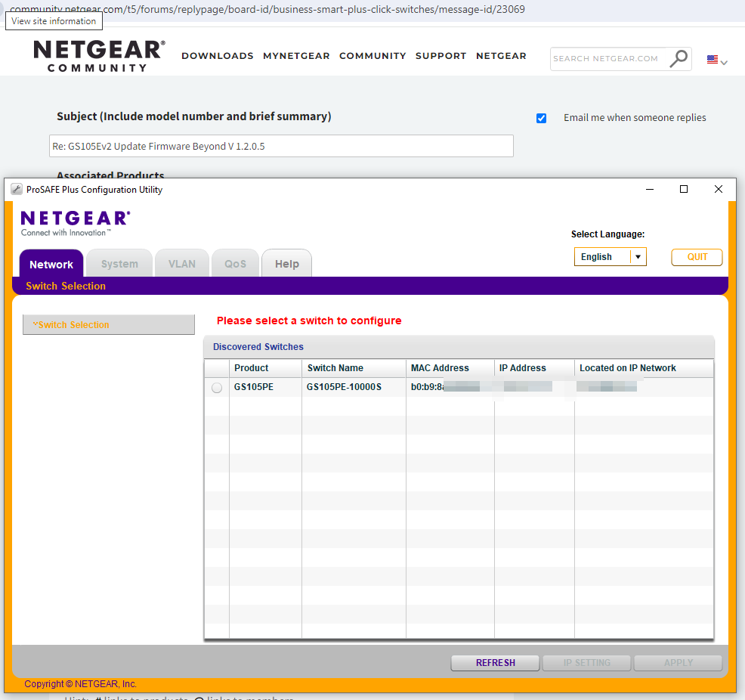745x700 pixels.
Task: Click the NETGEAR Community logo
Action: pyautogui.click(x=99, y=56)
